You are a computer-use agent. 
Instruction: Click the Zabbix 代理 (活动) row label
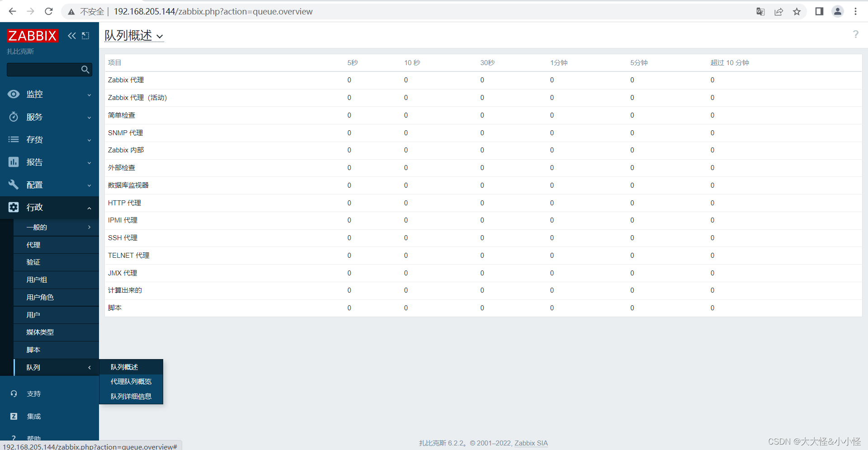coord(137,98)
